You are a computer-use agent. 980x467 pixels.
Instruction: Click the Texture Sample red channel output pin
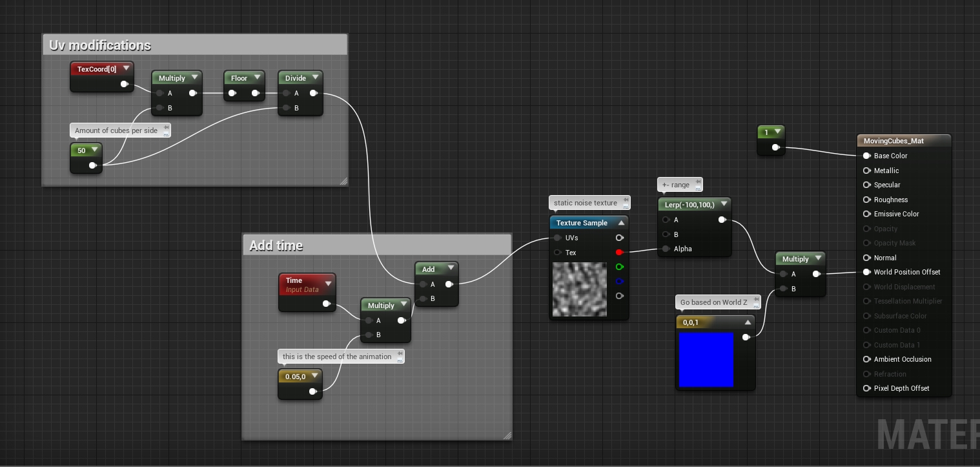click(x=620, y=253)
